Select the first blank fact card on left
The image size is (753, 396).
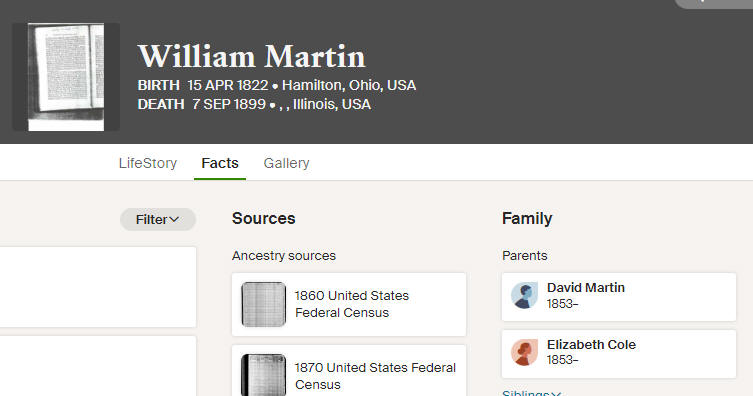98,287
